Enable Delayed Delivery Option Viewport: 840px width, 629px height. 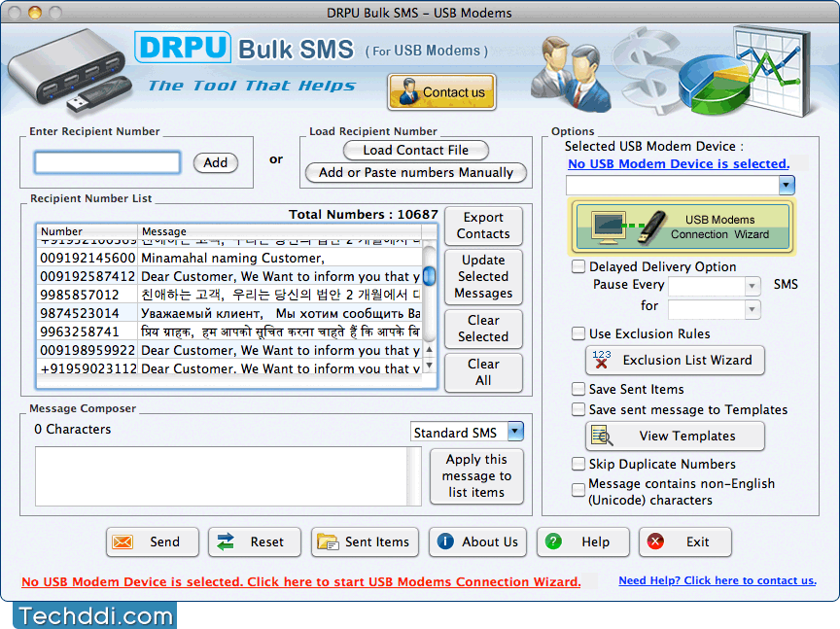578,266
